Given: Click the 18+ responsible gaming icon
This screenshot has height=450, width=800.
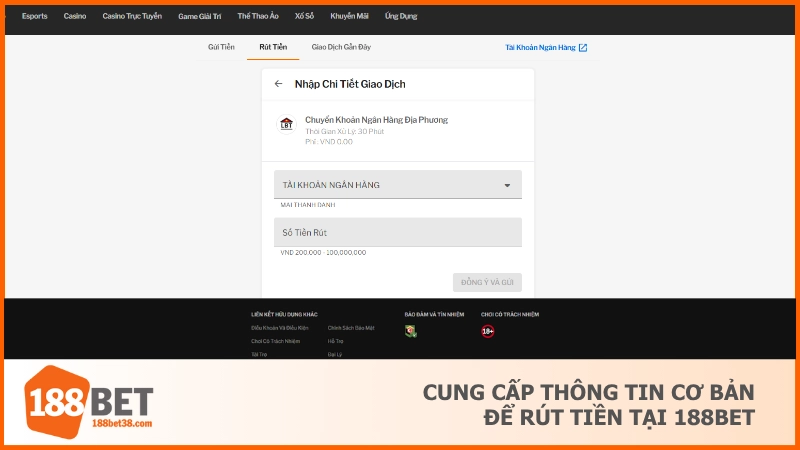Looking at the screenshot, I should coord(488,332).
